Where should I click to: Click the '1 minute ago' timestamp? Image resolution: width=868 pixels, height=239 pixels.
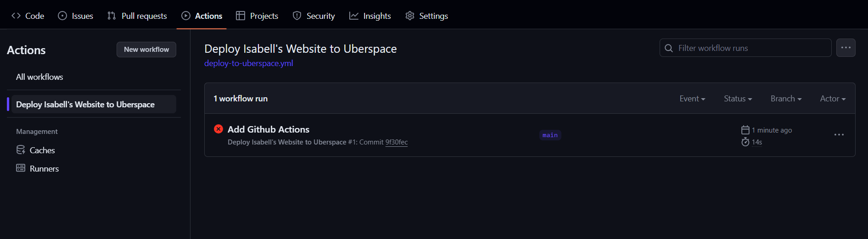coord(772,130)
